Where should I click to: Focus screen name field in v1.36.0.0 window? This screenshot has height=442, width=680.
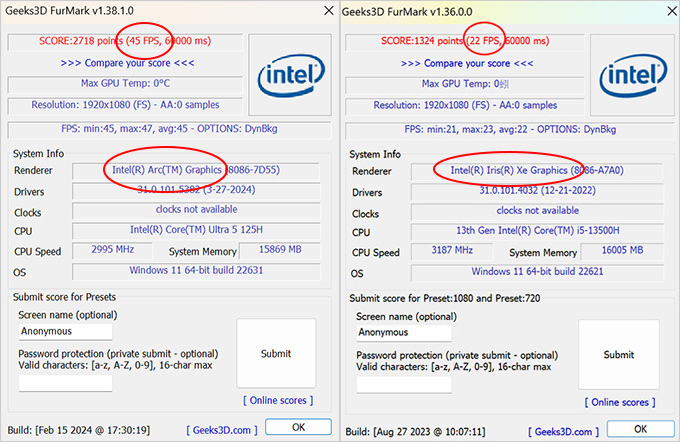click(404, 333)
